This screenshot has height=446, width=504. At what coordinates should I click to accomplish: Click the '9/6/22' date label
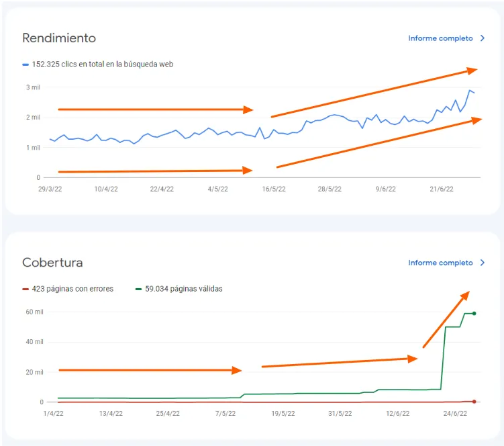click(x=386, y=189)
